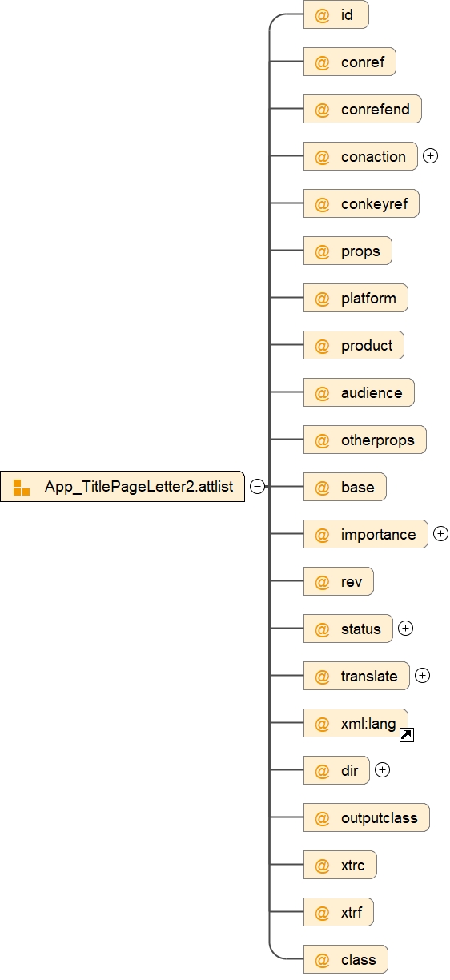Click the @ icon of conaction
450x980 pixels.
point(323,157)
